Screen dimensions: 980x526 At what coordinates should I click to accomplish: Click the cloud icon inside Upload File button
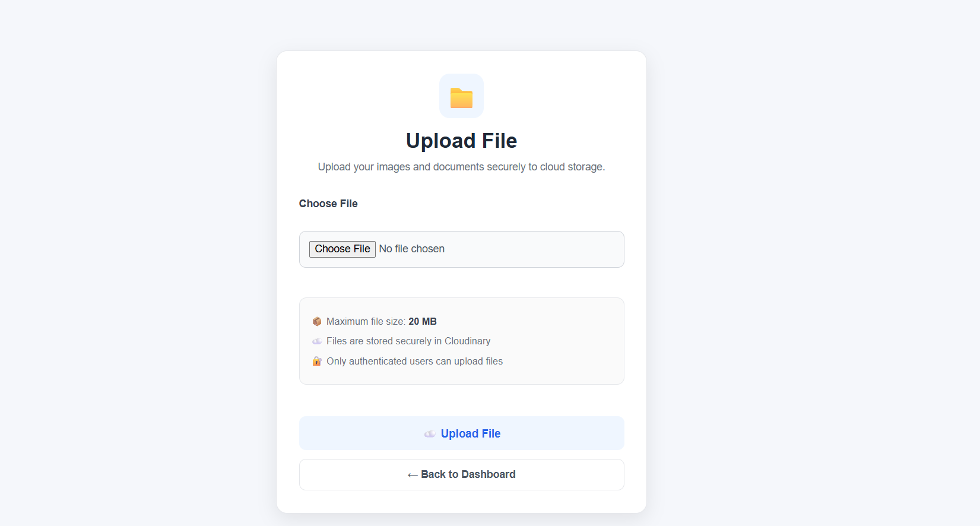pos(430,434)
